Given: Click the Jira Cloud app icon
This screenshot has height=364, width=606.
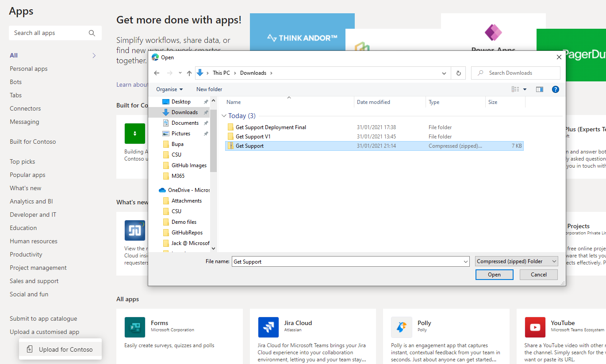Looking at the screenshot, I should (x=268, y=327).
